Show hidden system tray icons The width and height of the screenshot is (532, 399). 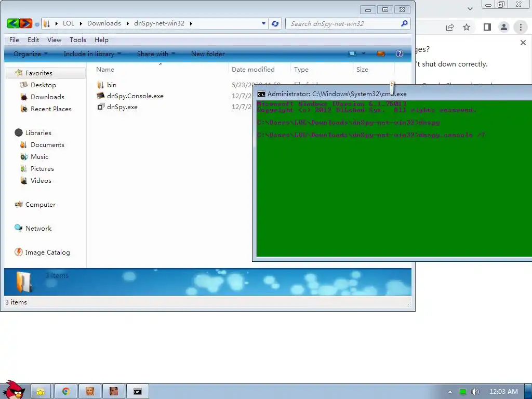450,392
